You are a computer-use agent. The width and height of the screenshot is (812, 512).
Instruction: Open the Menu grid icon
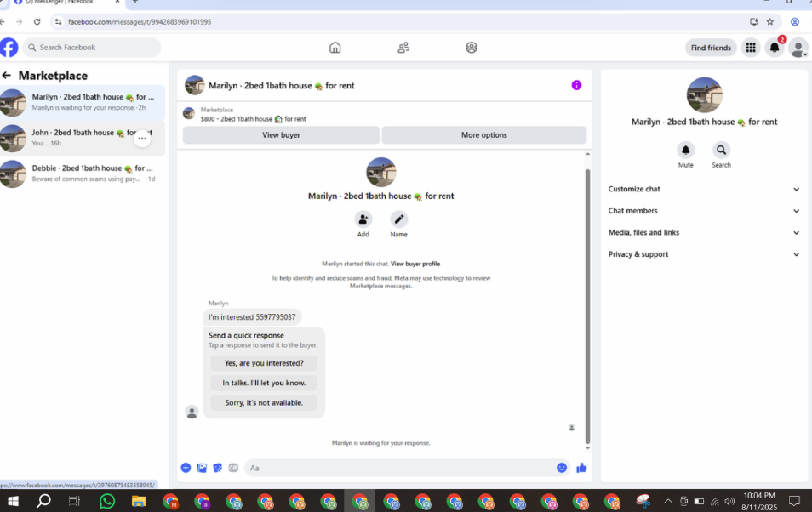click(751, 48)
